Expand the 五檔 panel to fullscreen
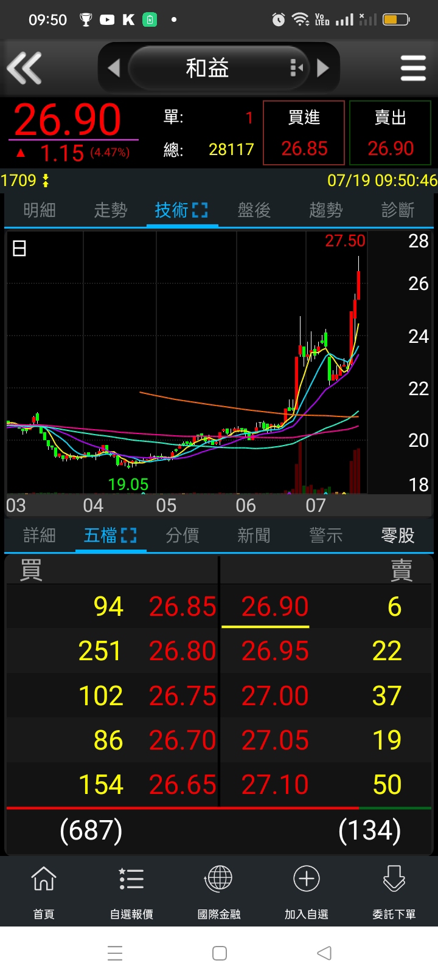The width and height of the screenshot is (438, 980). 128,536
